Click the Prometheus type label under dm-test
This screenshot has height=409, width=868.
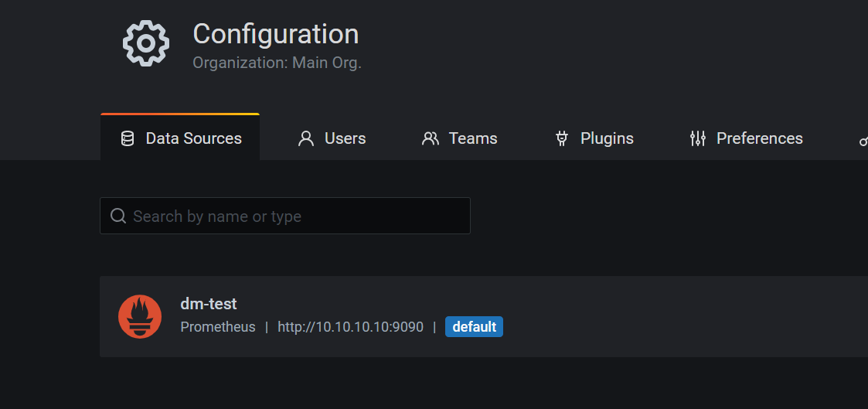[x=218, y=327]
